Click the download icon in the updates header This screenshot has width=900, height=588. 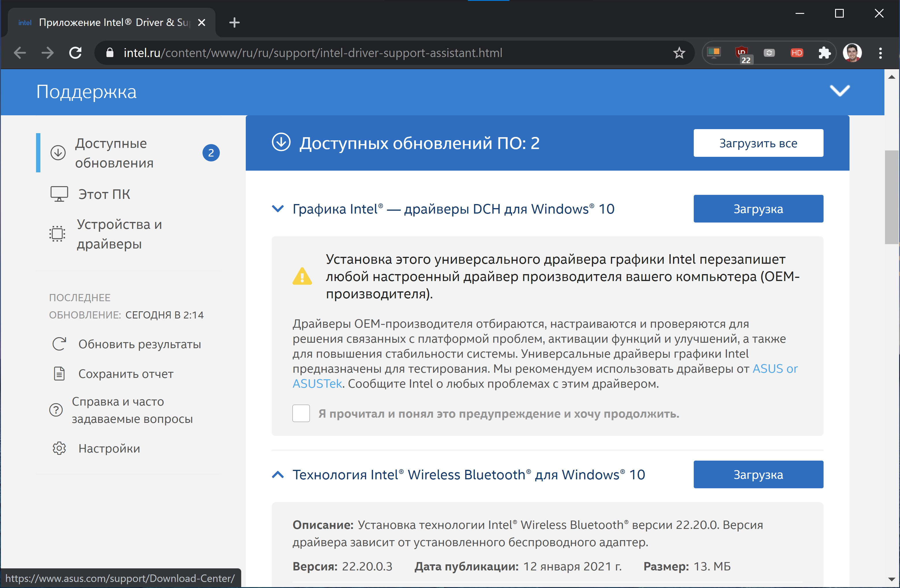coord(281,142)
